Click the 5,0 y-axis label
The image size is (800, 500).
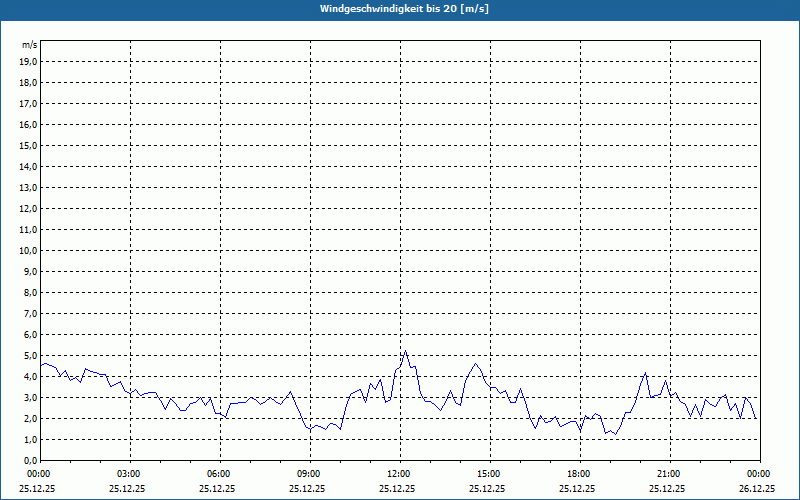(x=31, y=355)
